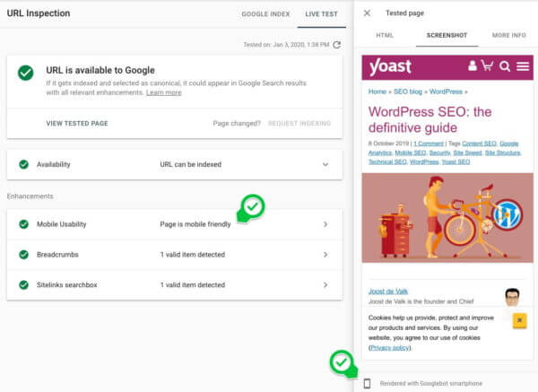Viewport: 538px width, 392px height.
Task: Open the Mobile Usability details arrow
Action: [325, 224]
